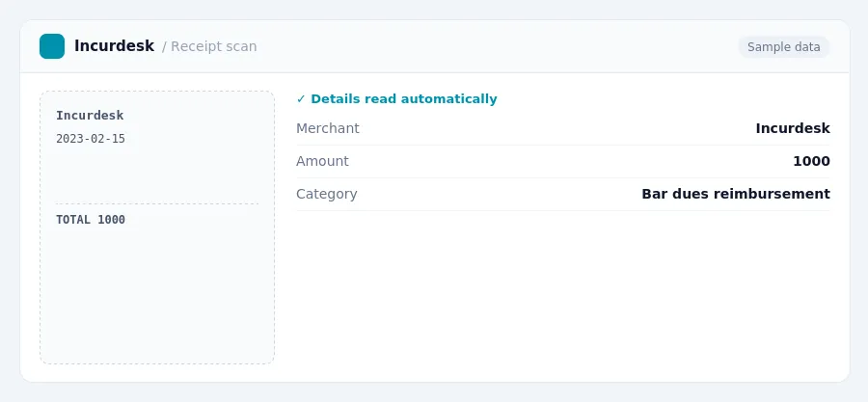The image size is (868, 402).
Task: Select the Merchant value Incurdesk
Action: [x=793, y=128]
